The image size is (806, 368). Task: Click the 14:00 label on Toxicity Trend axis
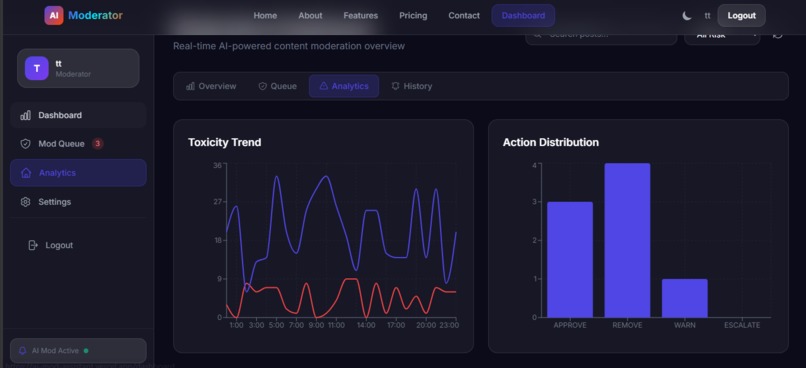(366, 325)
